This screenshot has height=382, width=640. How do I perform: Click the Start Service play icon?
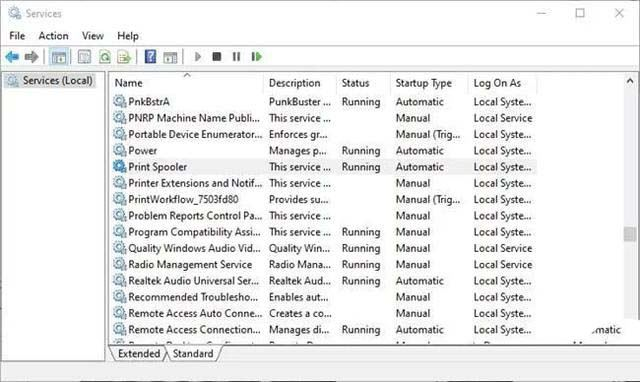pyautogui.click(x=198, y=57)
